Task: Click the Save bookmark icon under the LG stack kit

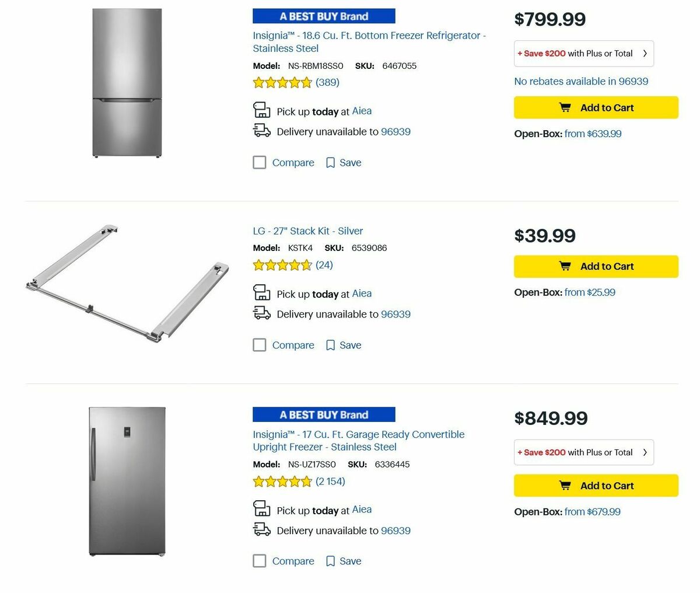Action: pyautogui.click(x=330, y=344)
